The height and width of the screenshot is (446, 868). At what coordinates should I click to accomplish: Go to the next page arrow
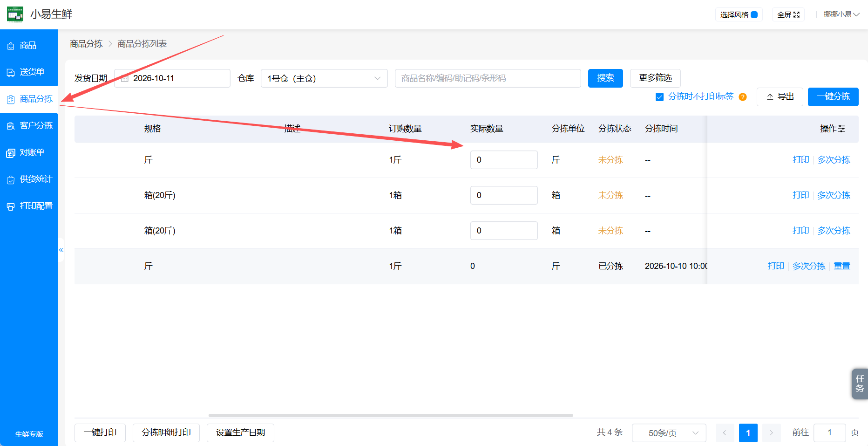(771, 433)
